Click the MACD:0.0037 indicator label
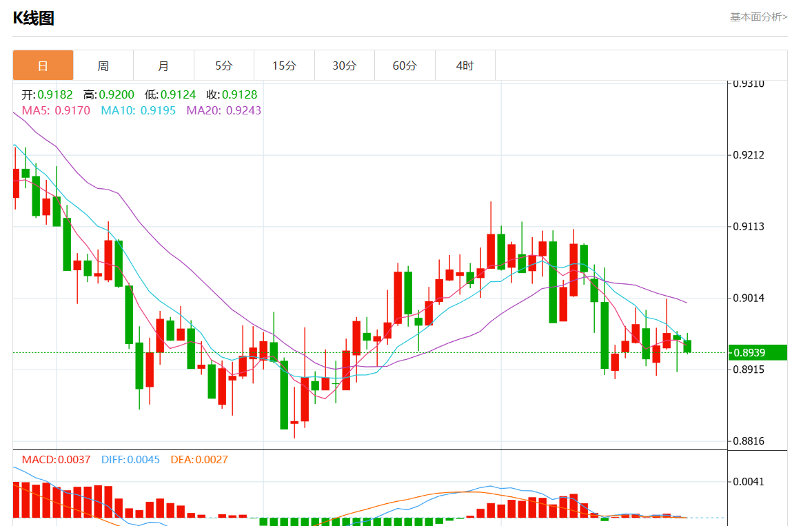 [56, 459]
